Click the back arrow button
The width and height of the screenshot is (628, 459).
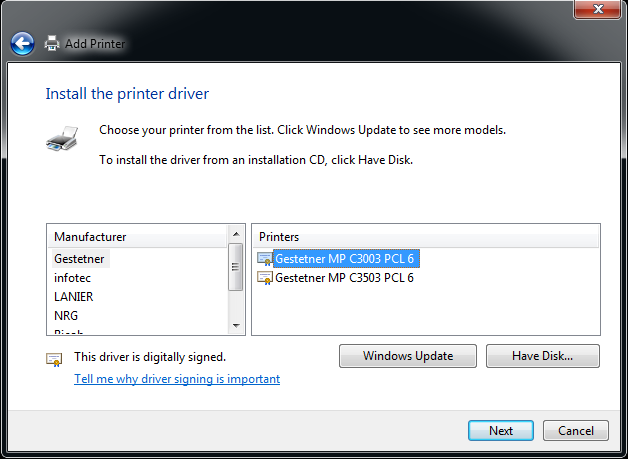(22, 44)
